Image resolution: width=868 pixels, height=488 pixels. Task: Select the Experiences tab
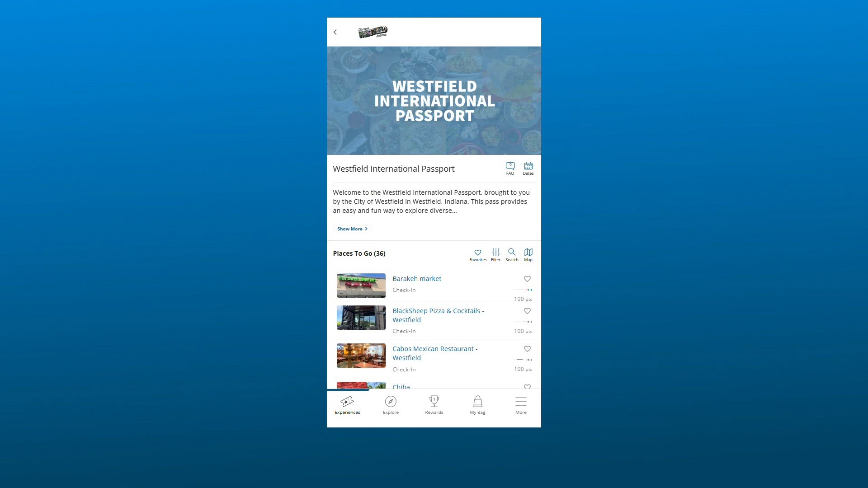pyautogui.click(x=347, y=405)
